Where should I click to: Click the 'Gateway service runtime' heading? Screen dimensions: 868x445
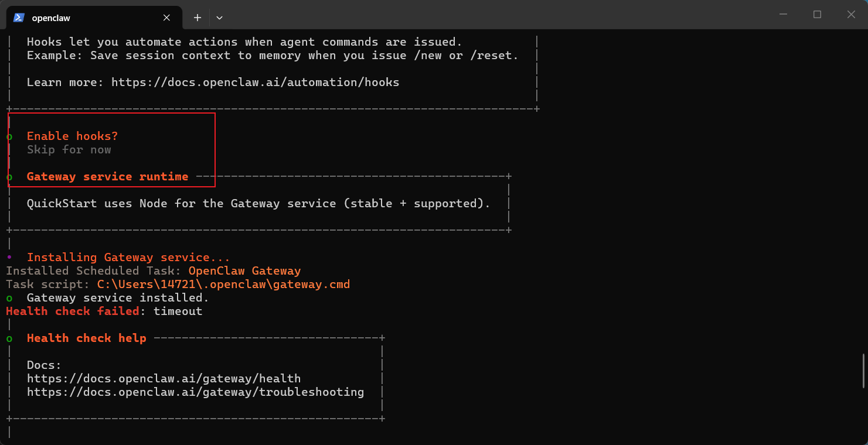click(x=107, y=176)
